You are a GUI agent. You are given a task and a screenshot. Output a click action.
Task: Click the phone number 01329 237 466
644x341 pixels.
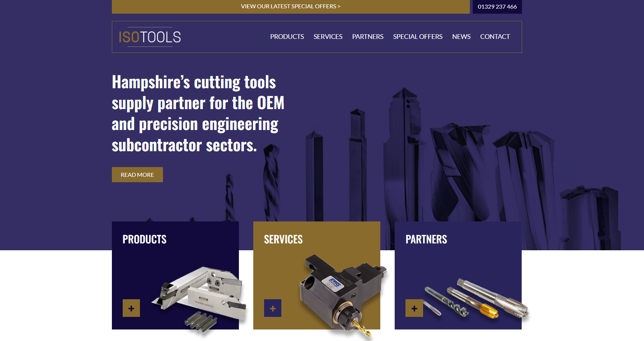coord(497,6)
